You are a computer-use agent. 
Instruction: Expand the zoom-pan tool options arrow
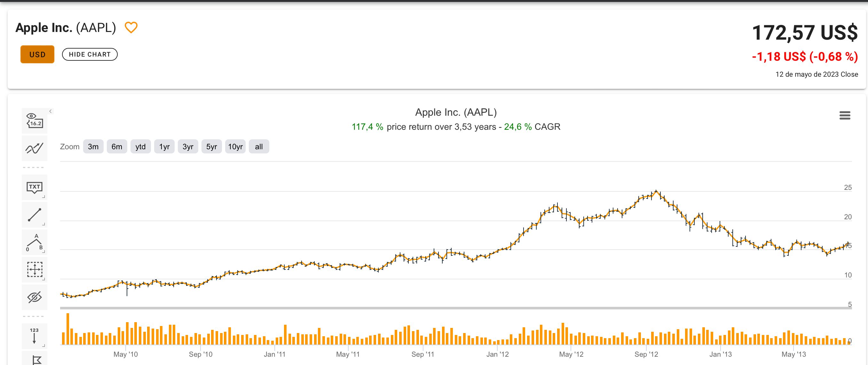[x=43, y=279]
